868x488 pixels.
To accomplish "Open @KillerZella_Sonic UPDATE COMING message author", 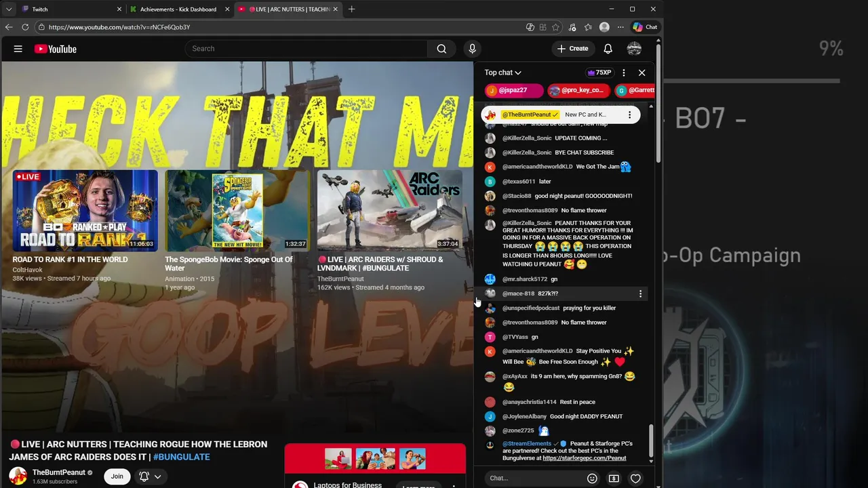I will pyautogui.click(x=527, y=138).
